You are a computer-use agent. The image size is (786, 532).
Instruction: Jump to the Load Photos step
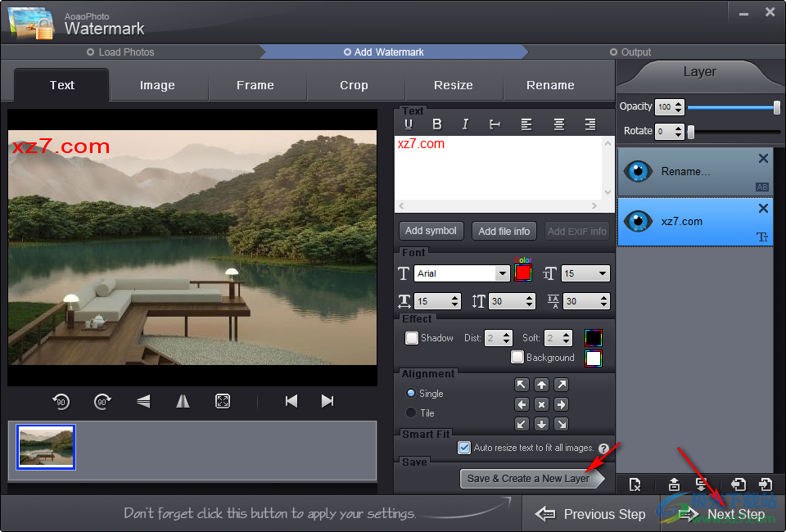point(121,52)
